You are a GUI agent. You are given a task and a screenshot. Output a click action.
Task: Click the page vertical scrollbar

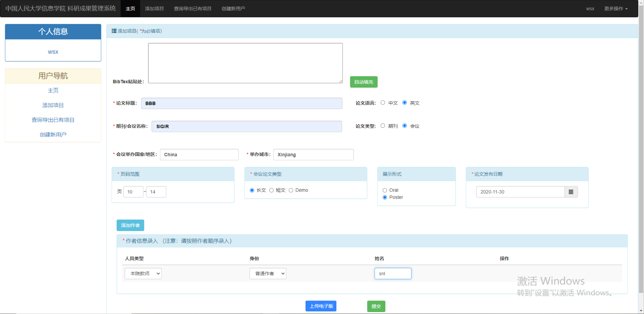tap(641, 150)
